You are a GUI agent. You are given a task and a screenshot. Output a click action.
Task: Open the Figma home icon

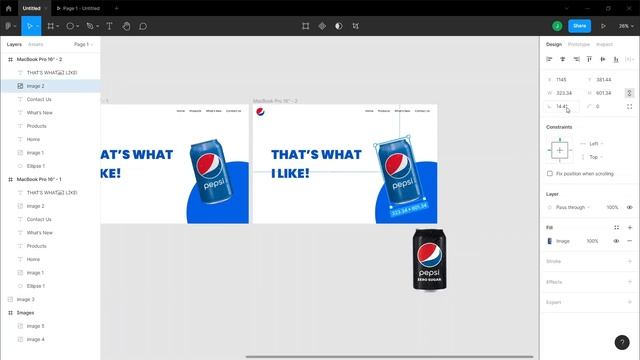[x=9, y=8]
